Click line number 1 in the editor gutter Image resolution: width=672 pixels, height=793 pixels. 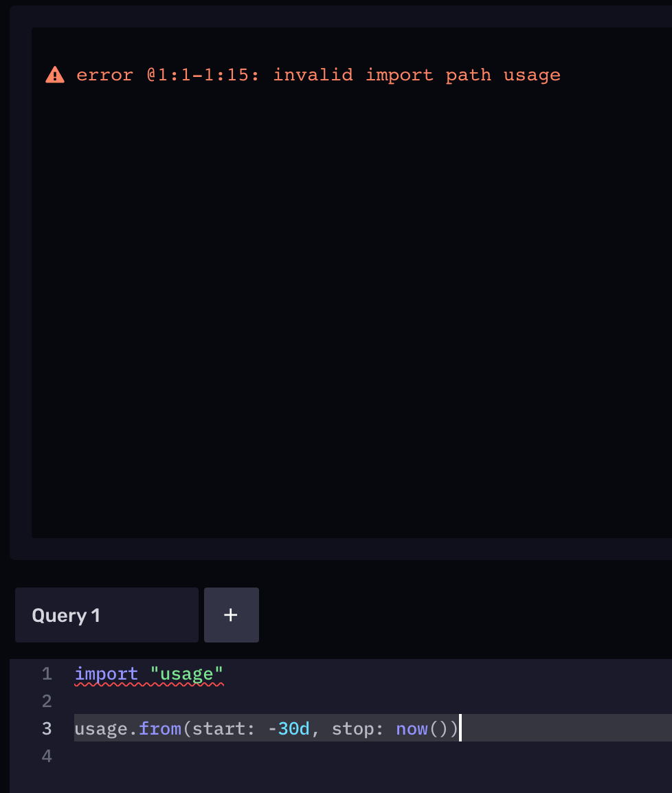46,673
